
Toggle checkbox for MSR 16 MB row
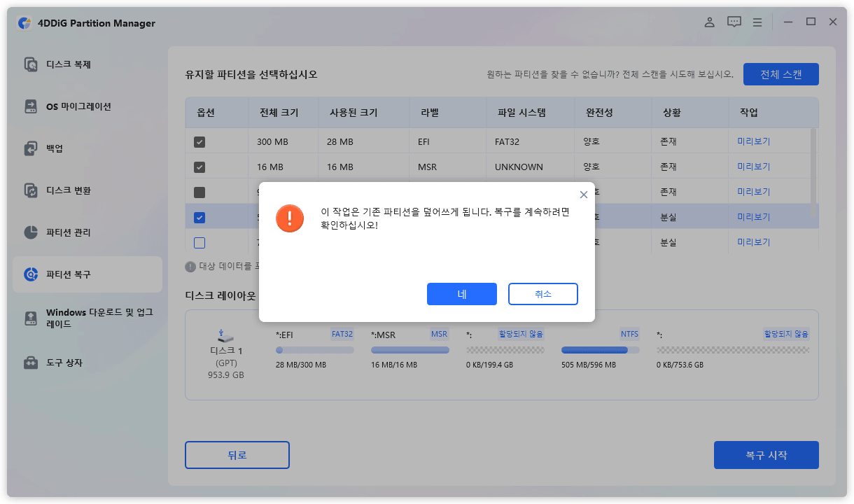[199, 167]
